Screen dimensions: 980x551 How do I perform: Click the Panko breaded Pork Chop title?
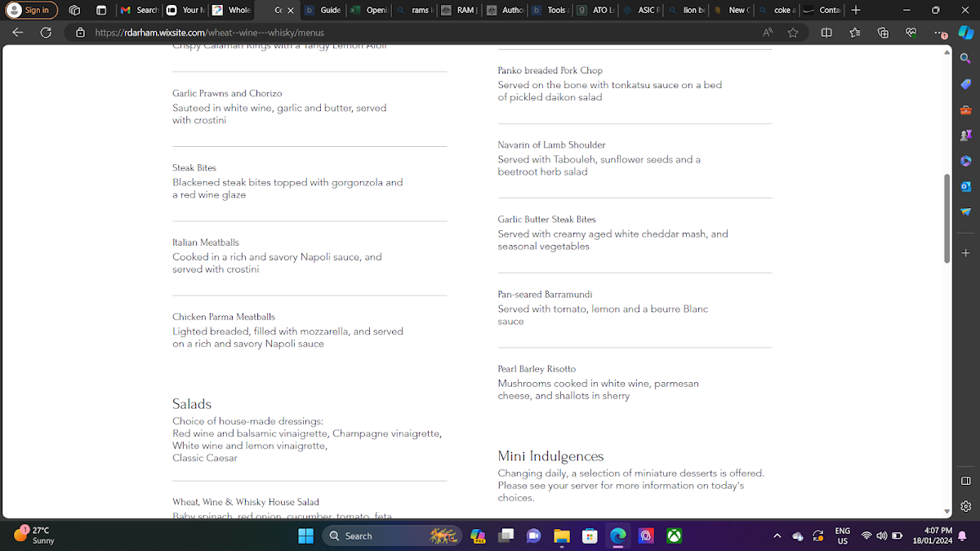tap(550, 70)
